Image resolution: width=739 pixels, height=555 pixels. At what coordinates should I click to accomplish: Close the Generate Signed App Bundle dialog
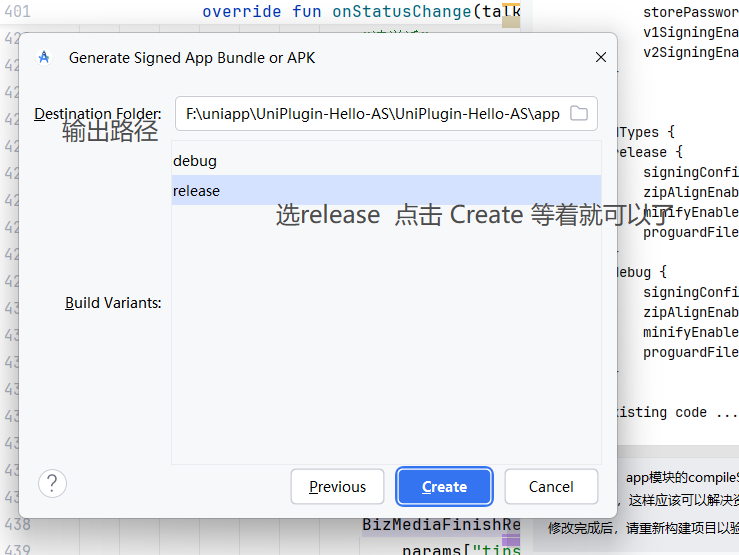coord(601,58)
